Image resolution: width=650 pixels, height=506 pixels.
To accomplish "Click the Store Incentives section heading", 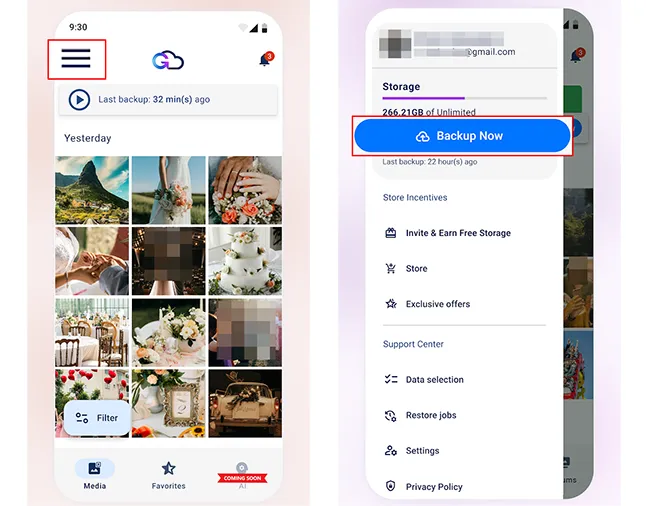I will click(415, 198).
